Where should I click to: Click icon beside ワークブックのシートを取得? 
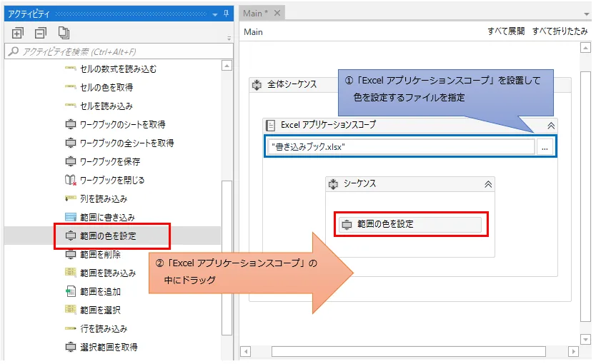tap(71, 124)
